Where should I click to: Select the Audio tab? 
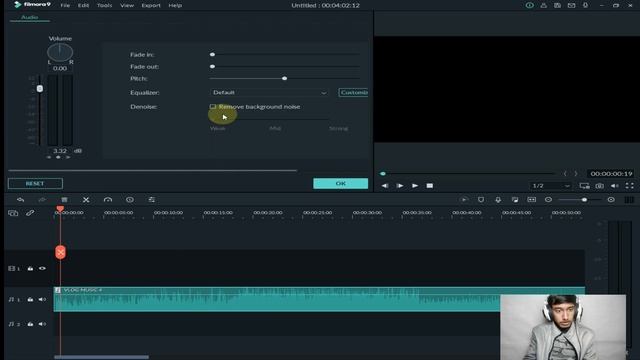coord(29,17)
